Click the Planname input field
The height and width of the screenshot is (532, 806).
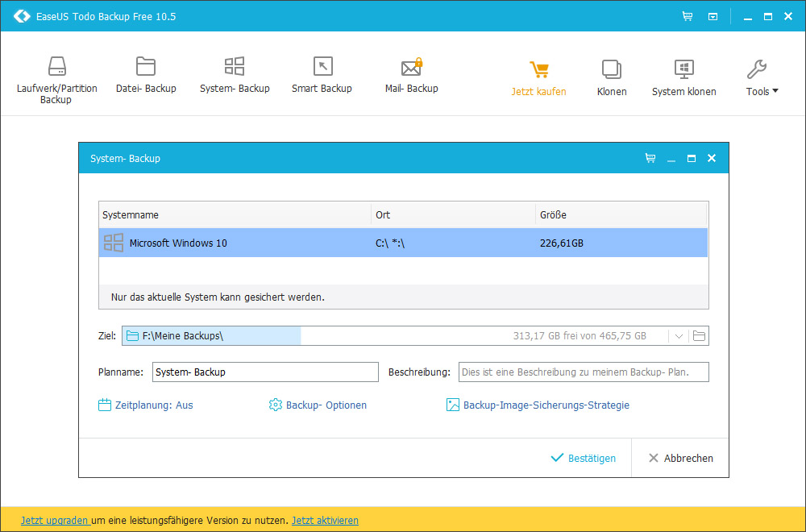coord(265,372)
